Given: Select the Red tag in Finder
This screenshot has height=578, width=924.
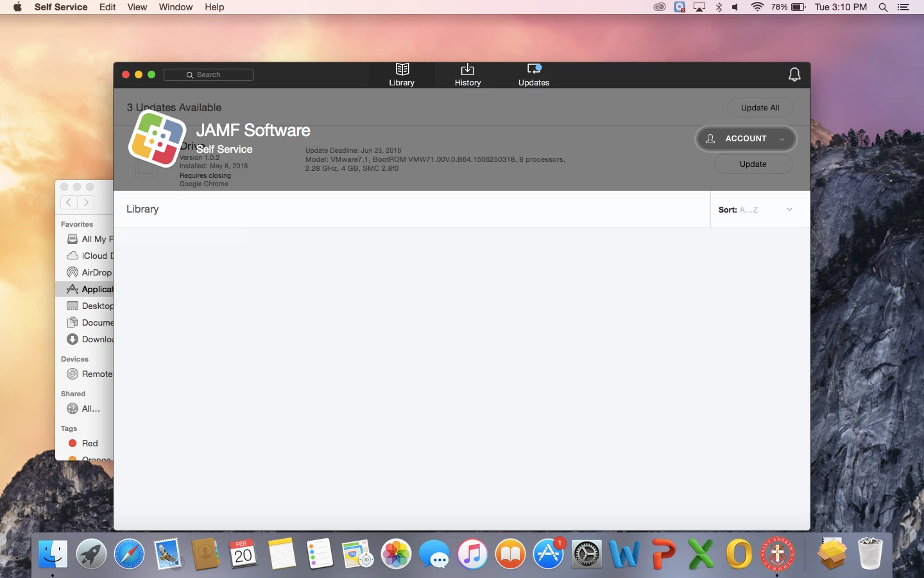Looking at the screenshot, I should [83, 443].
